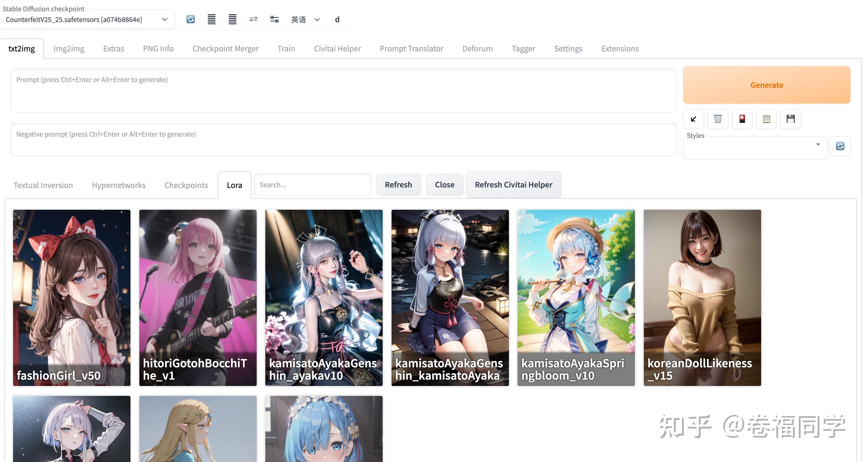The image size is (868, 462).
Task: Click the Refresh Civitai Helper button
Action: point(513,185)
